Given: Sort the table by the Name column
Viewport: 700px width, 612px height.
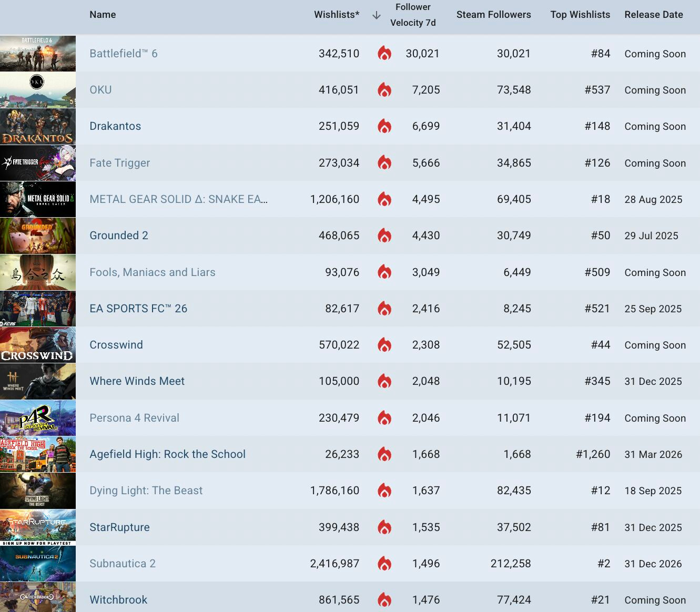Looking at the screenshot, I should tap(103, 15).
